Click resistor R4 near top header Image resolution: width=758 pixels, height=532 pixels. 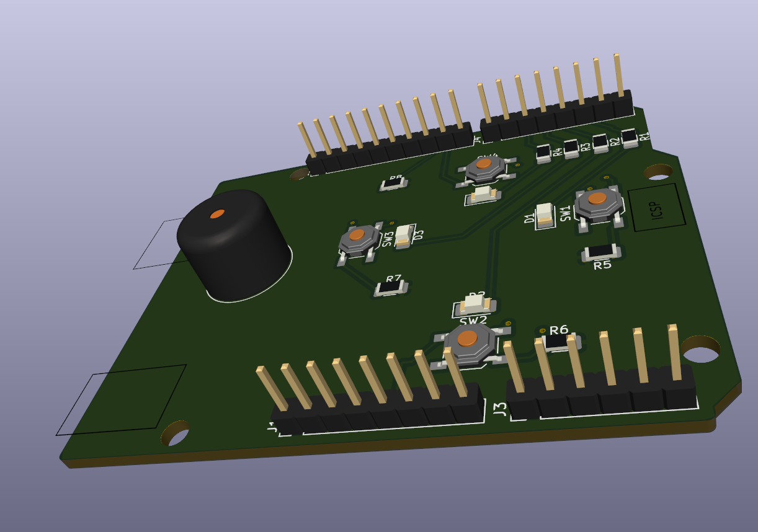tap(543, 153)
